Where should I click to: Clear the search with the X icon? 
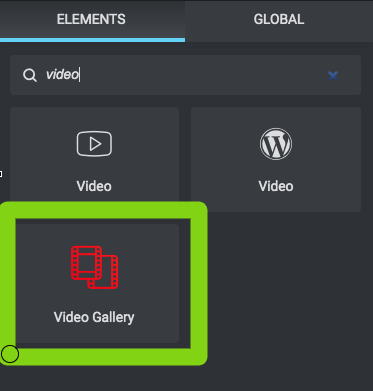[333, 76]
